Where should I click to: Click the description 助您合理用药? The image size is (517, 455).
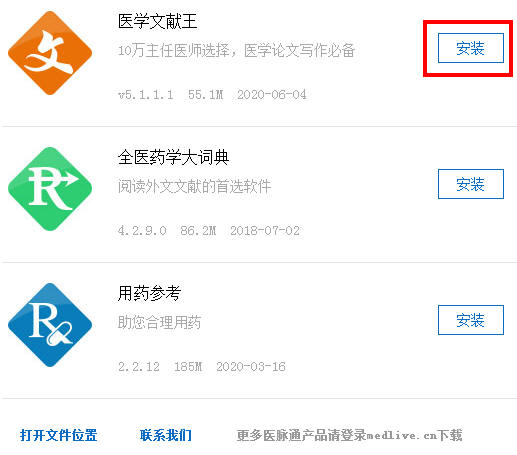(x=159, y=322)
